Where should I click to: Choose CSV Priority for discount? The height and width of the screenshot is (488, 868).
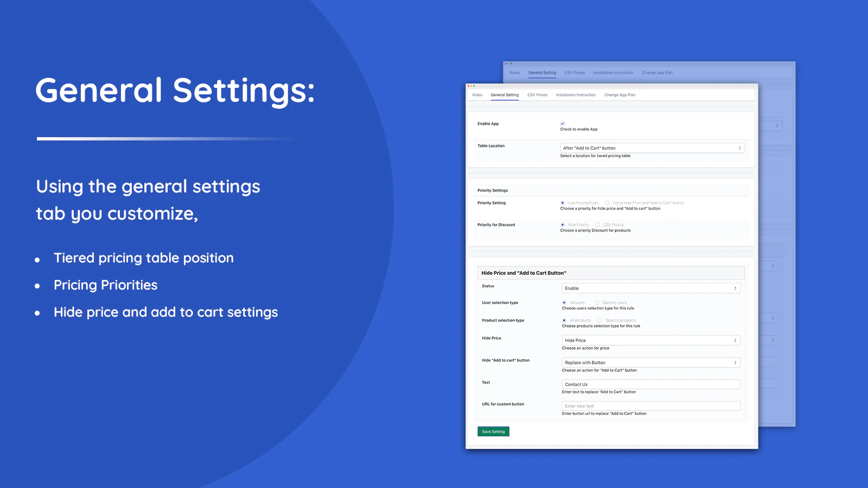tap(598, 224)
